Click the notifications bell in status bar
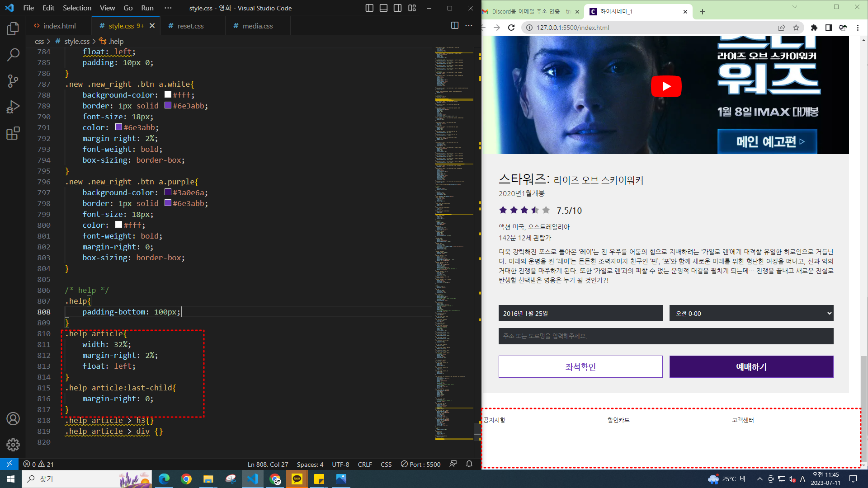The image size is (868, 488). (469, 464)
